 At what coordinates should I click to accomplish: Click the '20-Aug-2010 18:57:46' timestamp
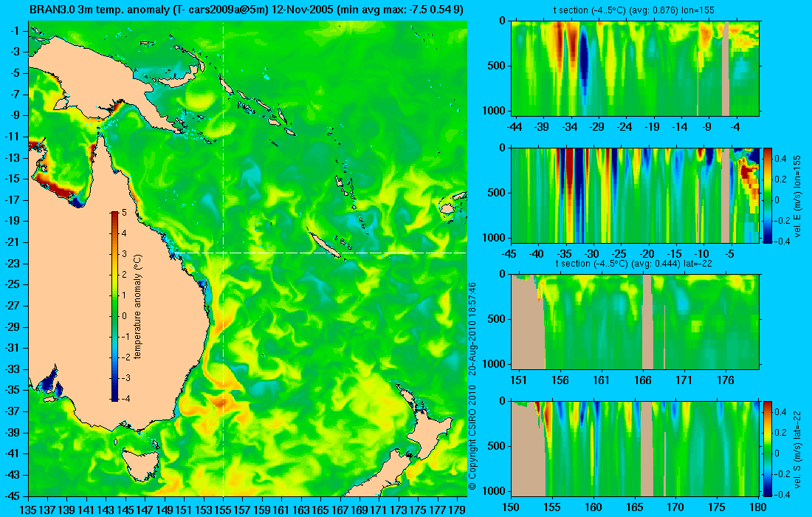tap(472, 327)
